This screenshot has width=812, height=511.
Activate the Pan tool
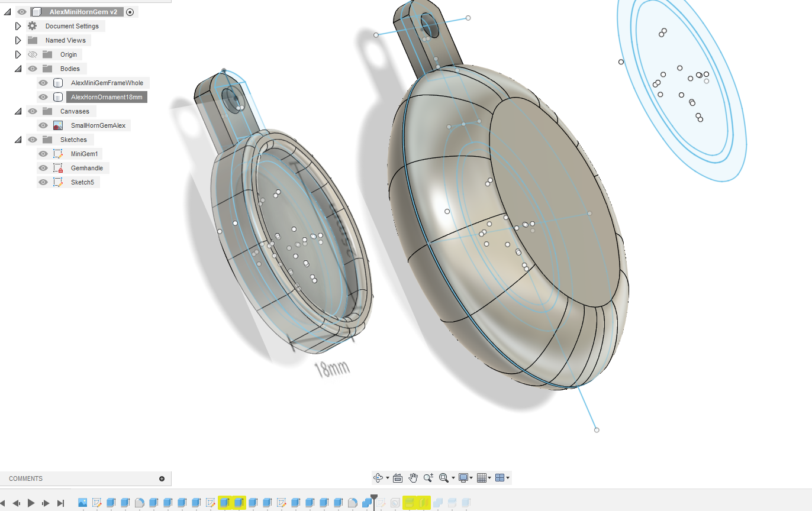[x=413, y=477]
